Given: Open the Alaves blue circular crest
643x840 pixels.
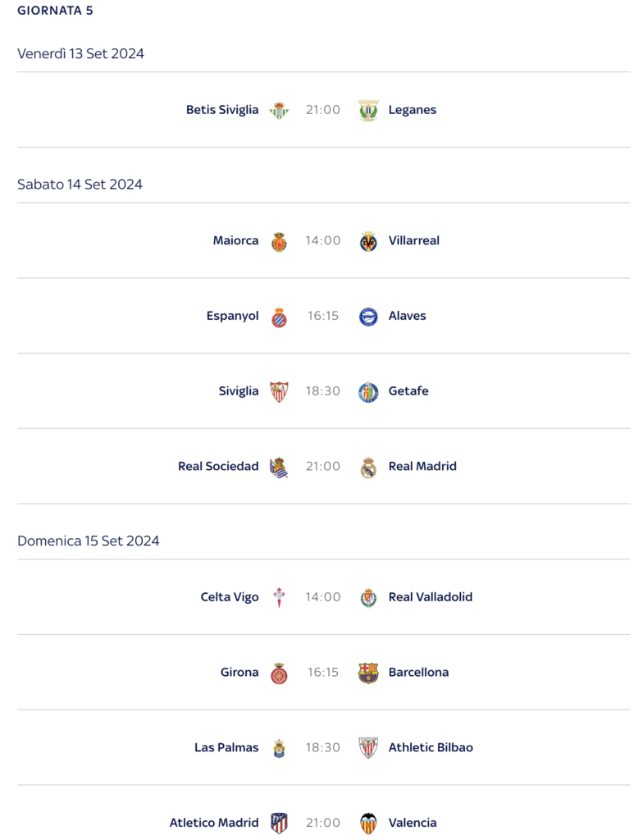Looking at the screenshot, I should [x=368, y=317].
